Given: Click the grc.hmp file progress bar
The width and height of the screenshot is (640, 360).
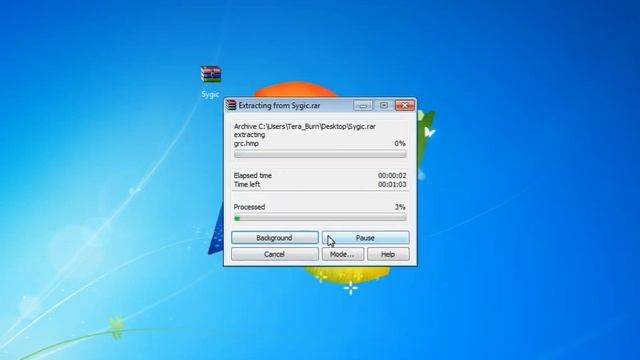Looking at the screenshot, I should 320,154.
